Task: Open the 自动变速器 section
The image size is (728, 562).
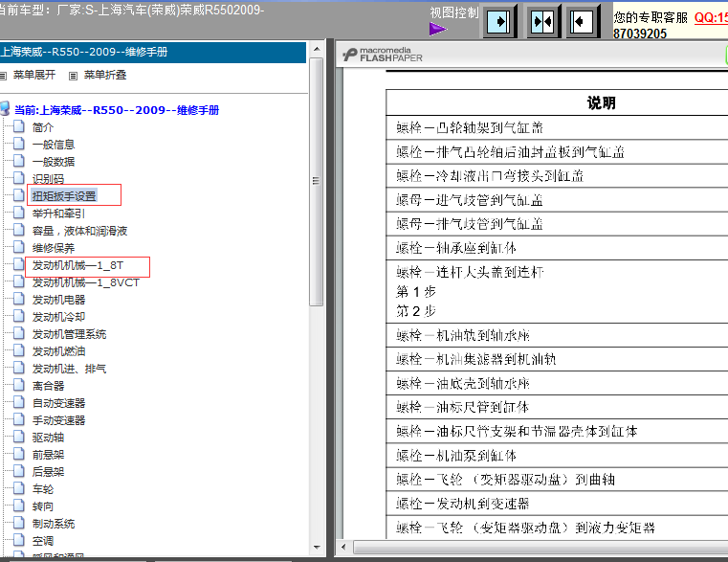Action: click(58, 403)
